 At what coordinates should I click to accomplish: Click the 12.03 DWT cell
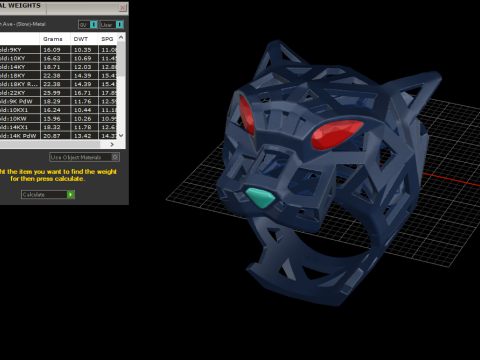point(85,67)
